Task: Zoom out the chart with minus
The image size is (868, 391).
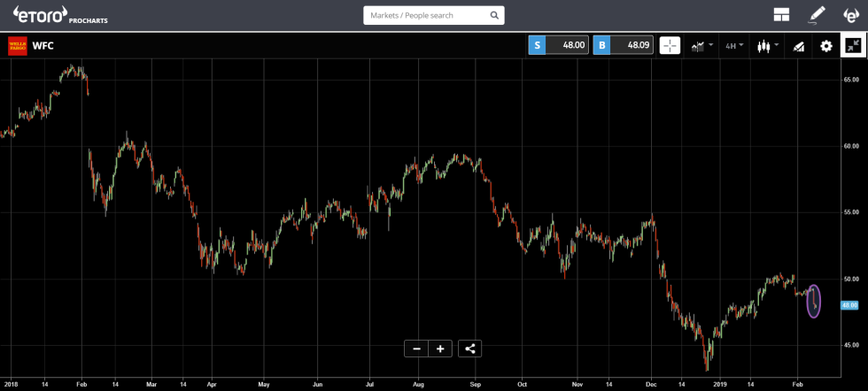Action: click(x=416, y=349)
